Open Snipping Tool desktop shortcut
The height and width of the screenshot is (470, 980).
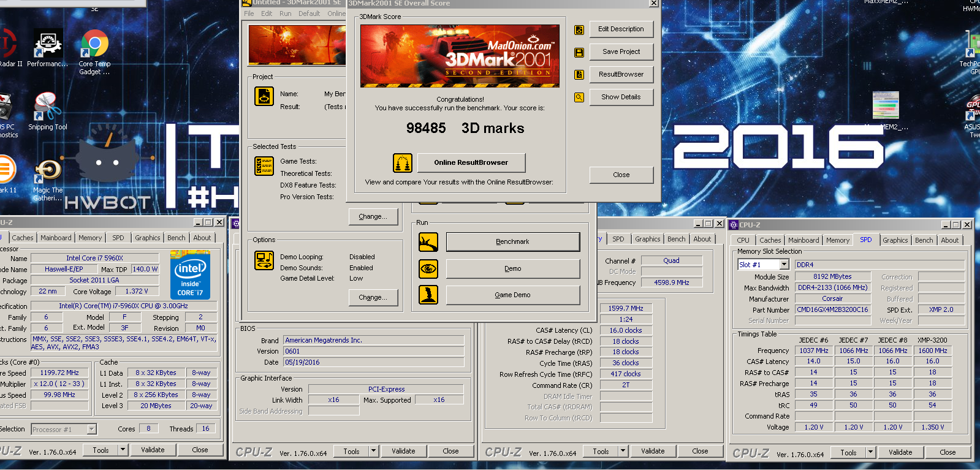48,112
